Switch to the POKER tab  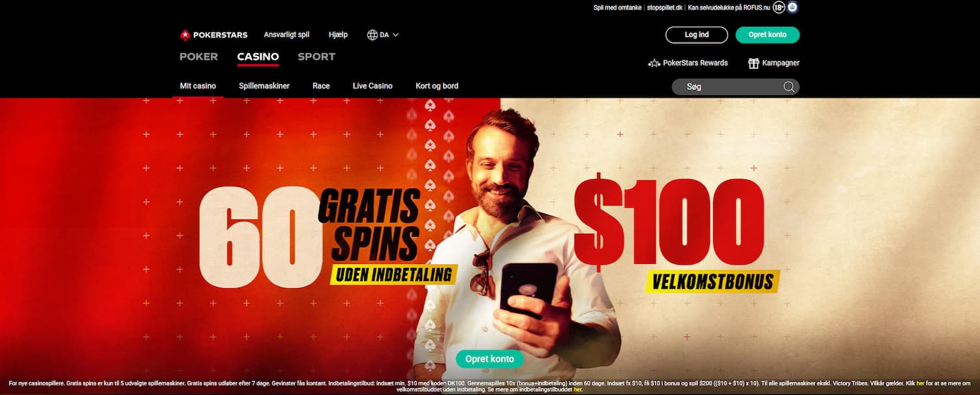[199, 57]
